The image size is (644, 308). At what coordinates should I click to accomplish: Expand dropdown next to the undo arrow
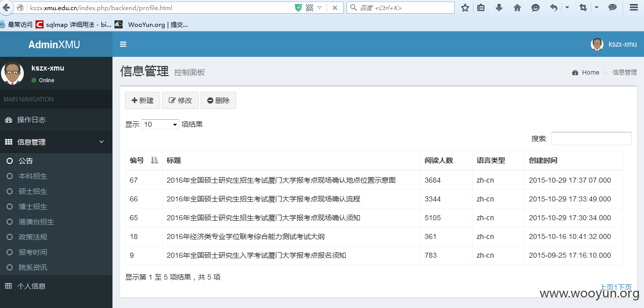click(x=567, y=8)
